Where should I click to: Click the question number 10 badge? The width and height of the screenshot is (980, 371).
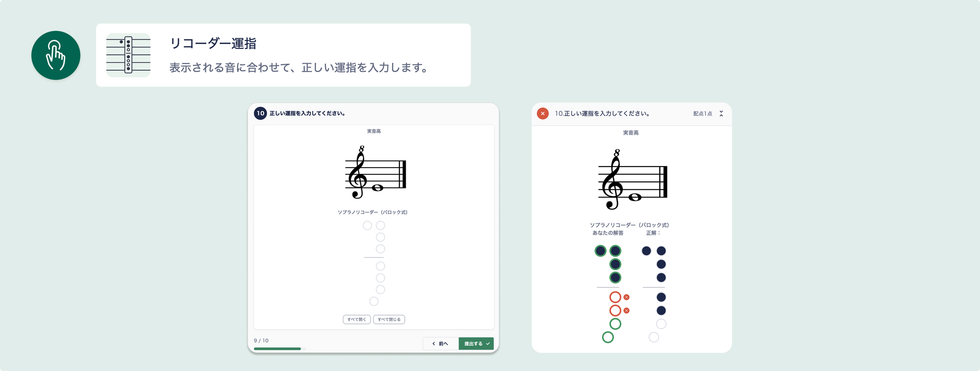[x=260, y=113]
